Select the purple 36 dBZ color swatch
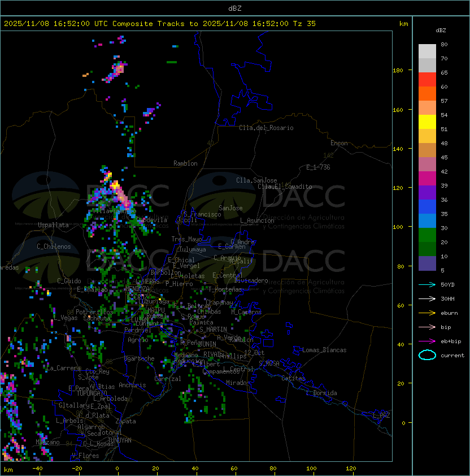 click(427, 192)
